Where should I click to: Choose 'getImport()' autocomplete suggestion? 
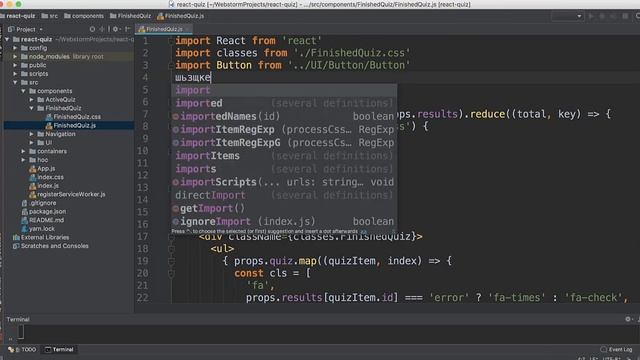284,208
